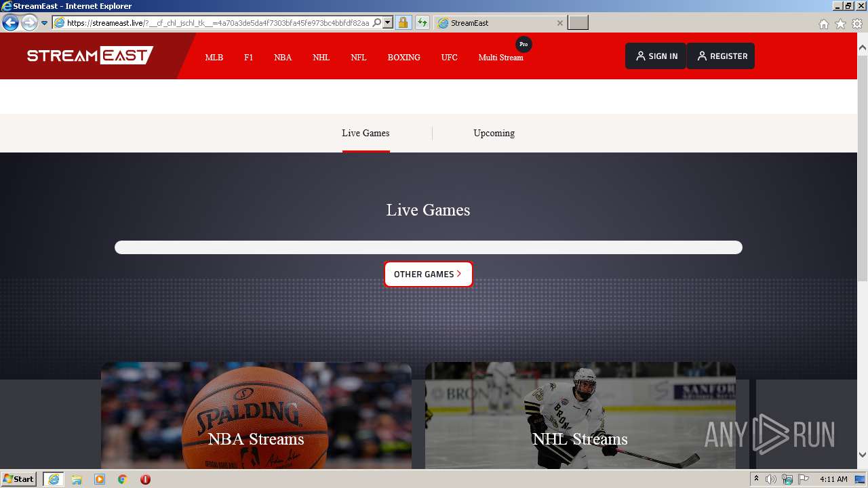The image size is (868, 488).
Task: Open the NHL Streams card
Action: point(580,415)
